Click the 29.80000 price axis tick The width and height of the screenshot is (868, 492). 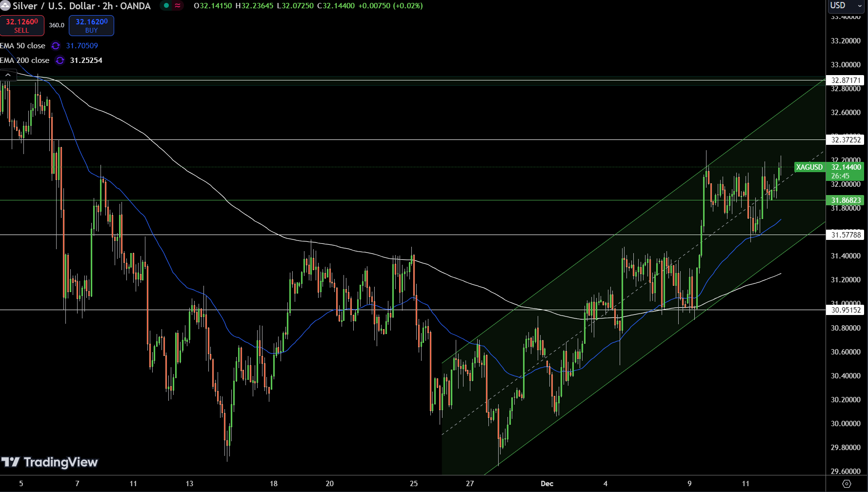click(846, 448)
